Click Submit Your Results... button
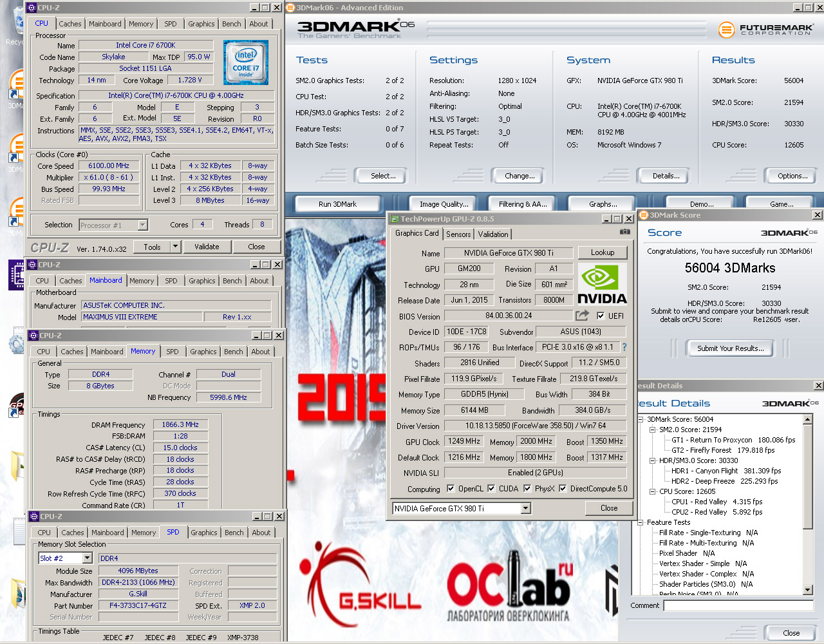This screenshot has width=824, height=644. click(731, 348)
